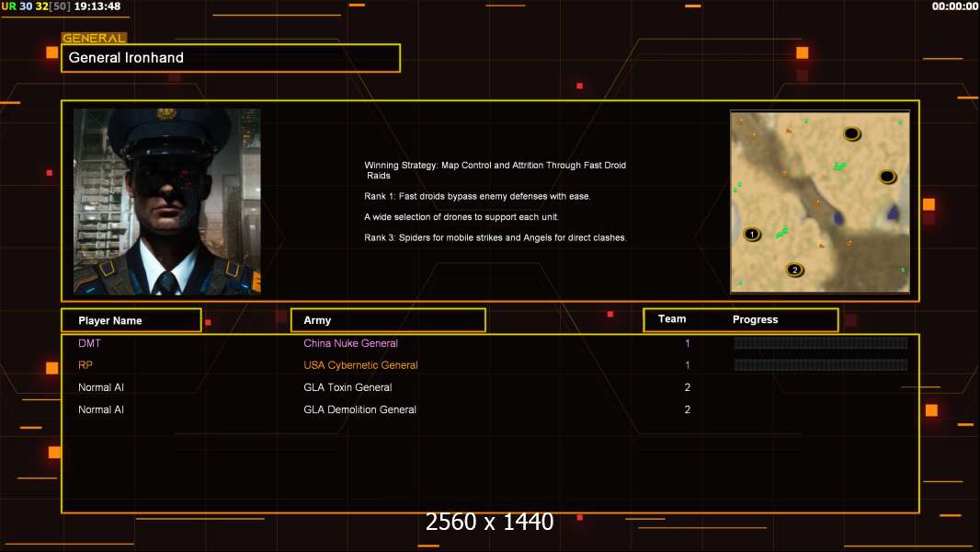The height and width of the screenshot is (552, 980).
Task: Click the Progress column header
Action: click(x=755, y=319)
